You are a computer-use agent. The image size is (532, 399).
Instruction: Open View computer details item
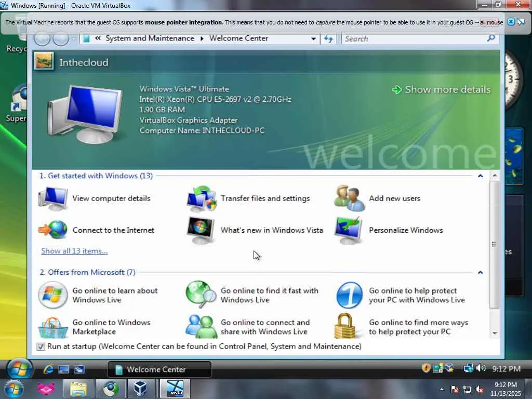click(95, 198)
